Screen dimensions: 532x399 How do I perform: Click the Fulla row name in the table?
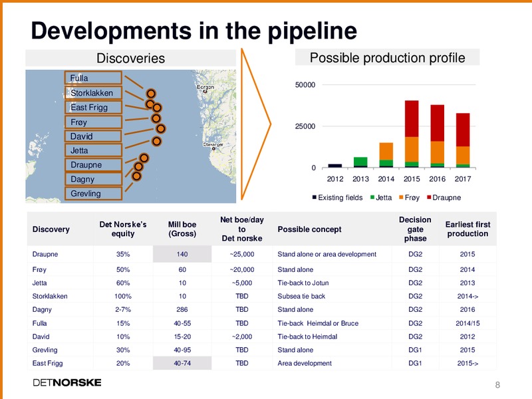coord(39,323)
